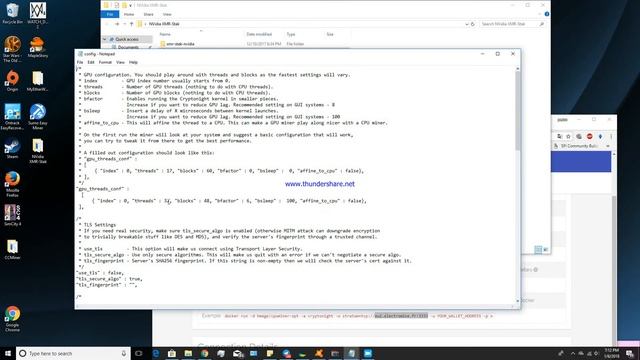
Task: Launch Steam from the desktop
Action: coord(12,149)
